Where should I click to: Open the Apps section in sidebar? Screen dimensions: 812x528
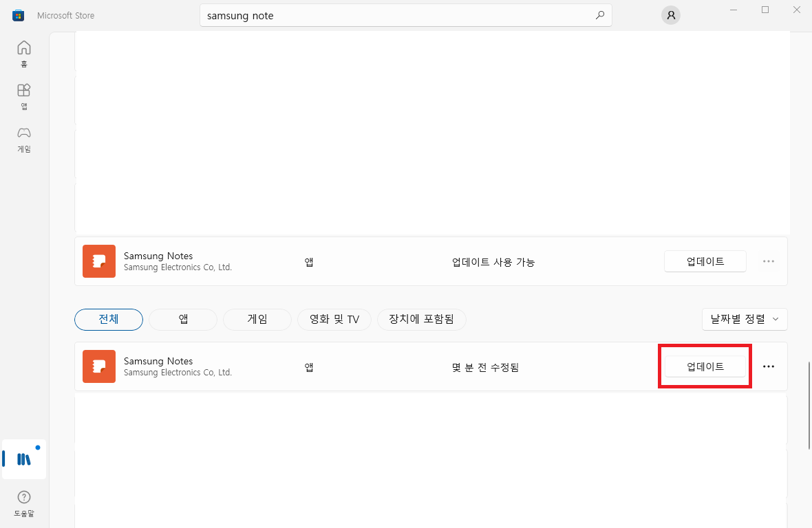(24, 96)
